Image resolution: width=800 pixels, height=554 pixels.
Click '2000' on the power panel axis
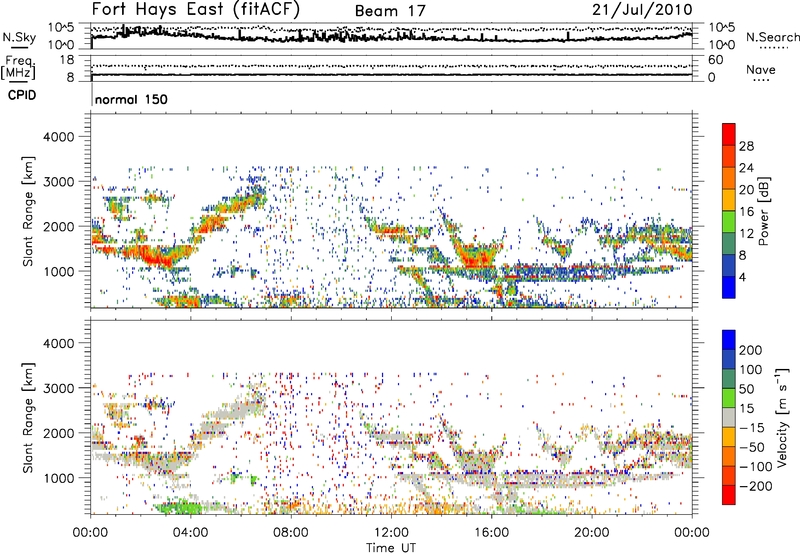[x=59, y=226]
